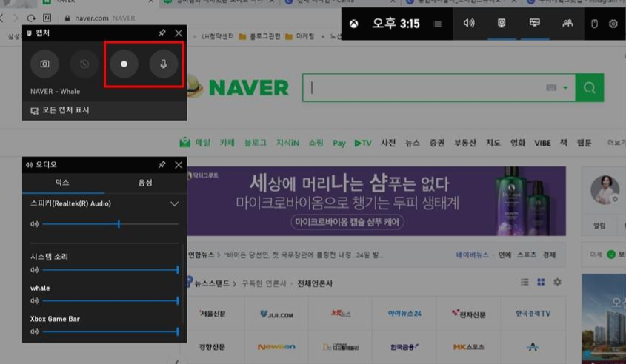Open Naver Pay
626x364 pixels.
coord(339,143)
